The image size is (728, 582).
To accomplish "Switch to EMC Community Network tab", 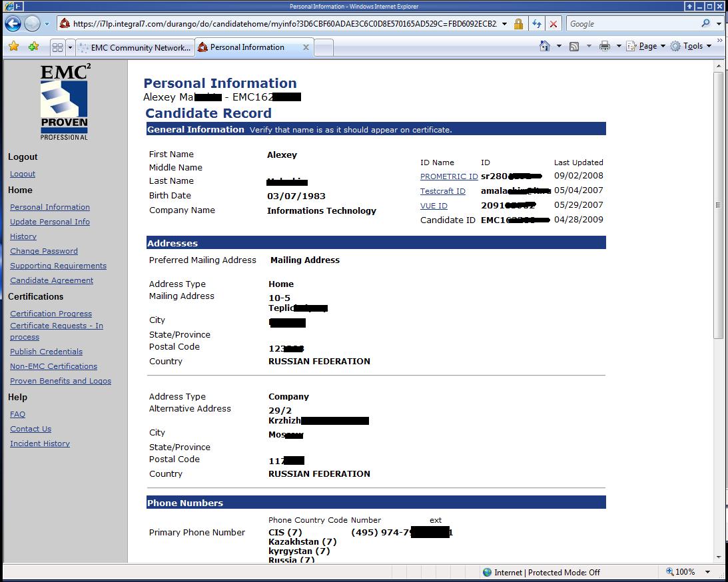I will [135, 47].
